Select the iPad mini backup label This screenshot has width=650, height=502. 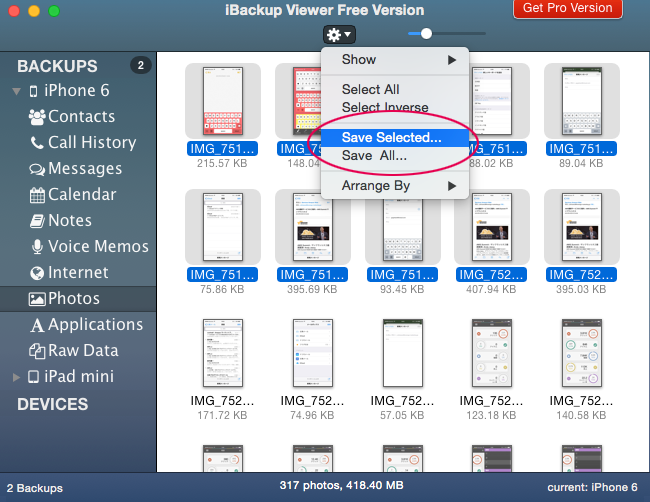[79, 376]
